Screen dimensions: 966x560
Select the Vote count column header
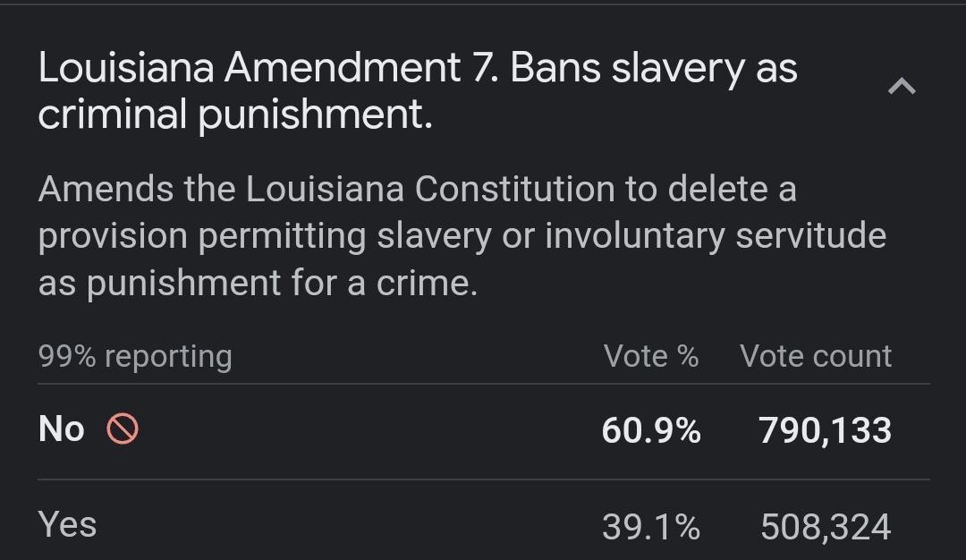pyautogui.click(x=814, y=355)
